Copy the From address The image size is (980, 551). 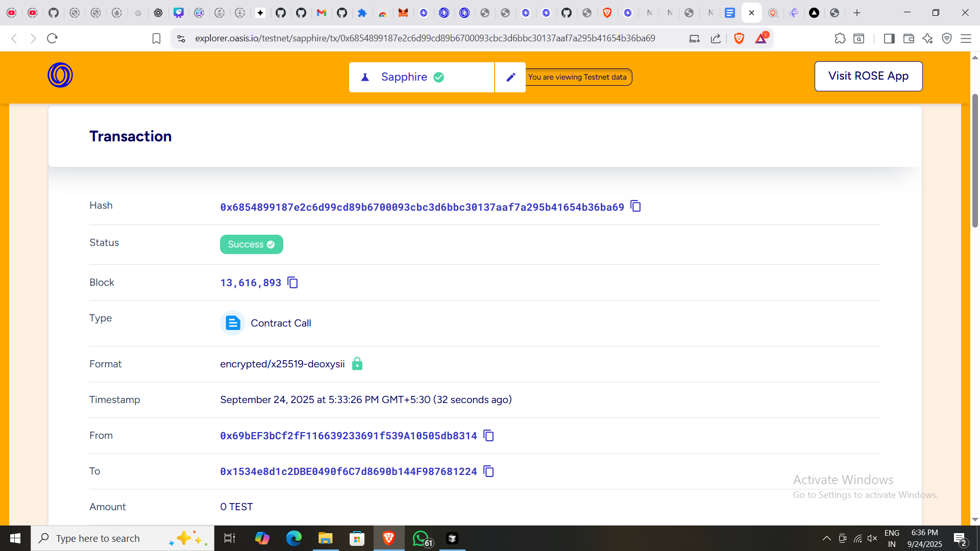(x=488, y=436)
